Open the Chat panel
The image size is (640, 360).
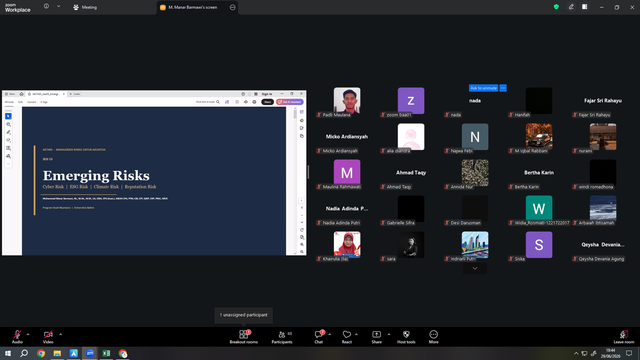click(319, 337)
